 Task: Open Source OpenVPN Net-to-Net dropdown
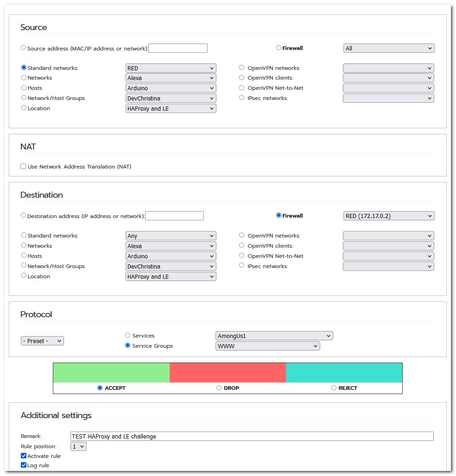[x=388, y=88]
